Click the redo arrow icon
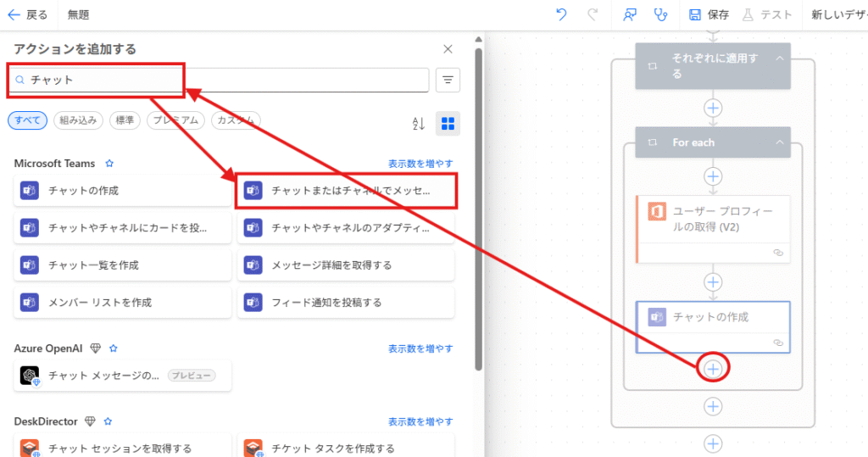This screenshot has width=868, height=457. point(593,15)
